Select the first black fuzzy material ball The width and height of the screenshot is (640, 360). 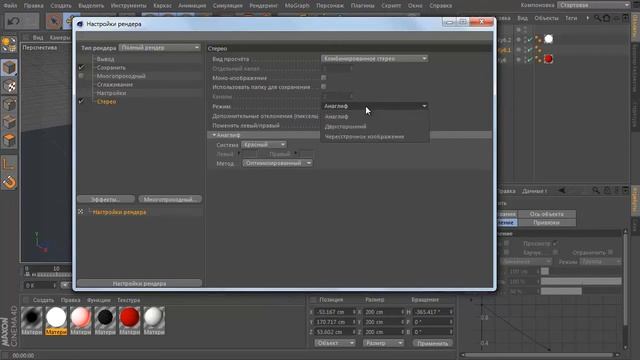click(31, 318)
